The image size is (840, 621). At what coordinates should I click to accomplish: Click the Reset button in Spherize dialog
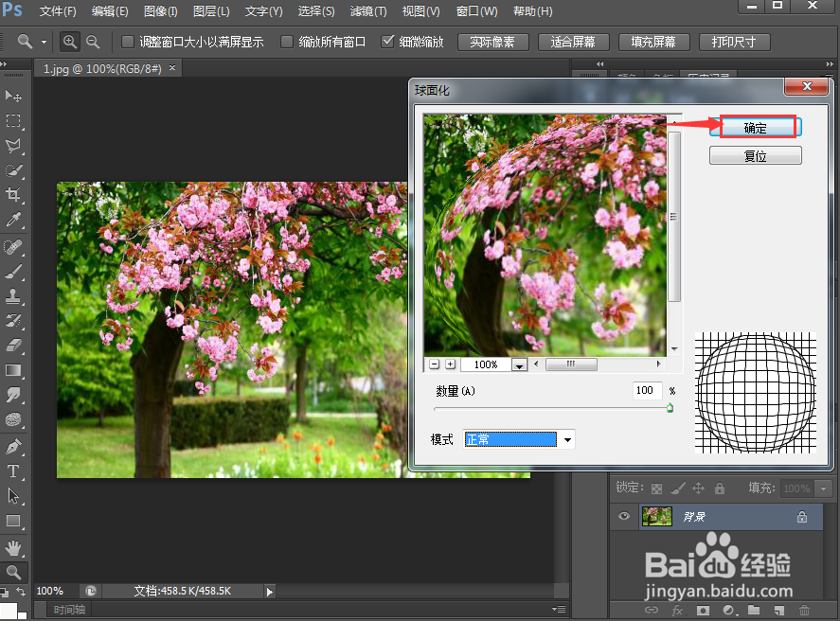[x=756, y=156]
